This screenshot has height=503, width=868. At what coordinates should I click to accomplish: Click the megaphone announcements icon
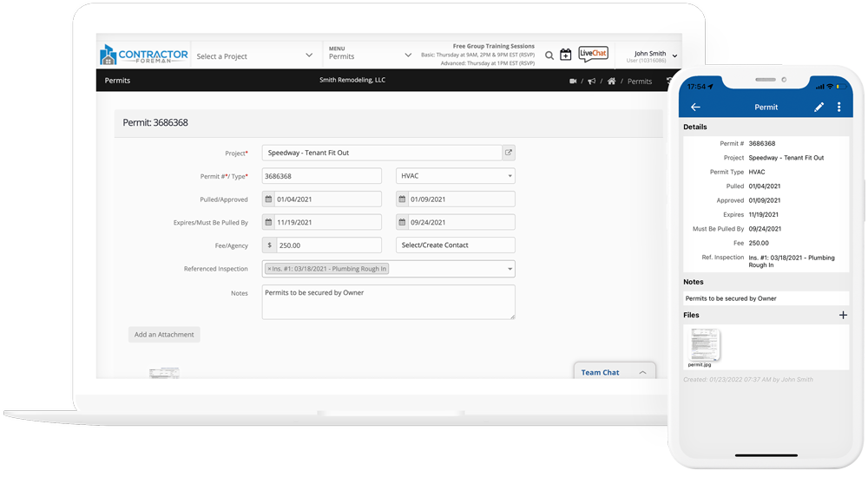(592, 82)
